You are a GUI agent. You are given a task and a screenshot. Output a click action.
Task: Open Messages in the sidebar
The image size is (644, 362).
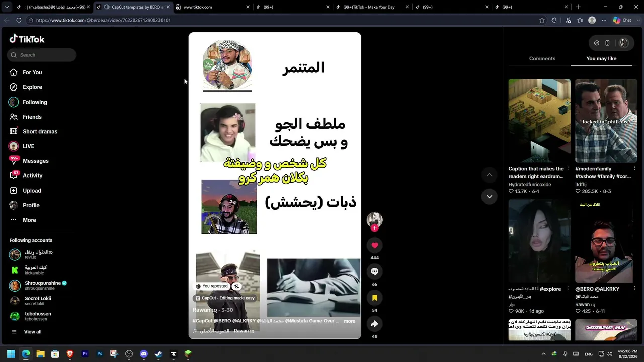tap(35, 161)
